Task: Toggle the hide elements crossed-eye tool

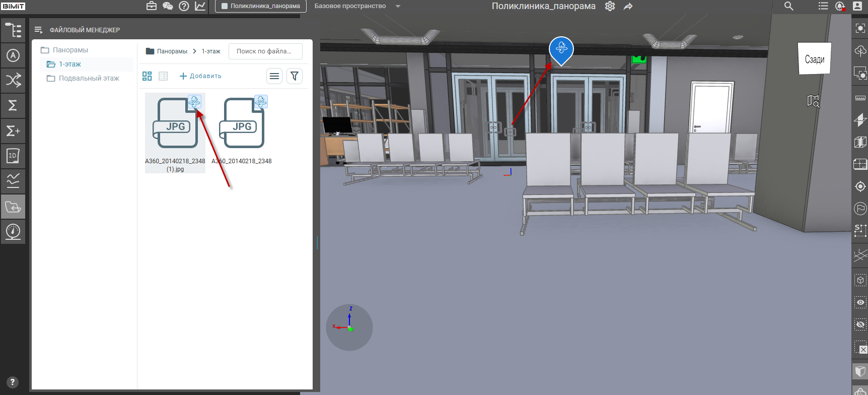Action: click(860, 324)
